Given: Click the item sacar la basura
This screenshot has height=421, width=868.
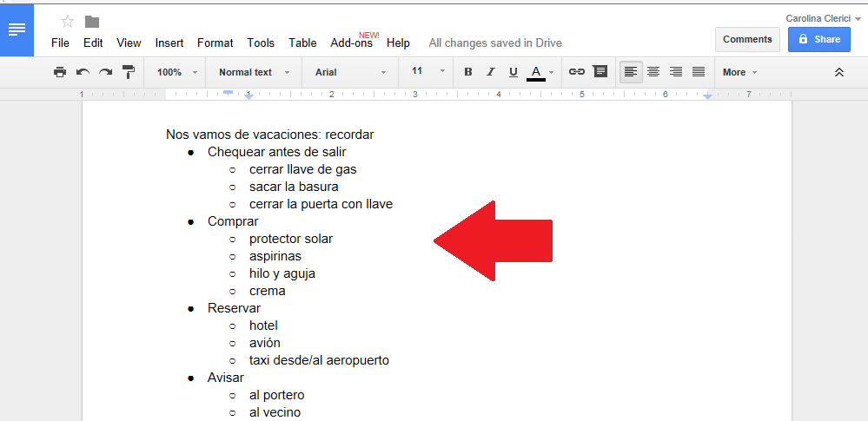Looking at the screenshot, I should (x=294, y=187).
